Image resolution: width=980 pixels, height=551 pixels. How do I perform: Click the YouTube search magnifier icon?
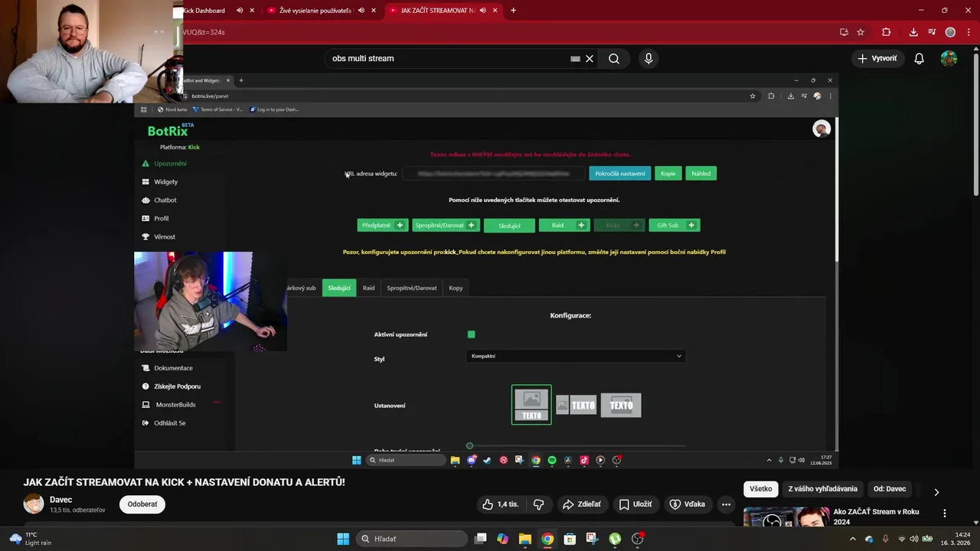[613, 59]
